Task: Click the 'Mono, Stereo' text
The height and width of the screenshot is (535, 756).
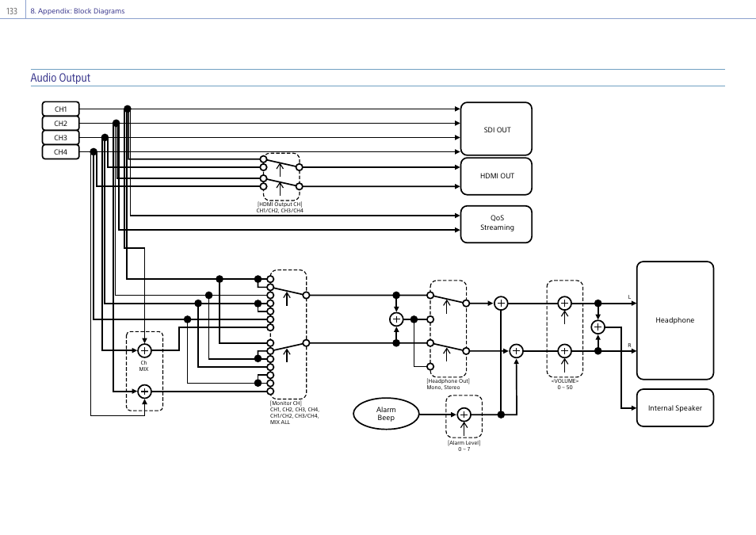Action: click(x=443, y=387)
